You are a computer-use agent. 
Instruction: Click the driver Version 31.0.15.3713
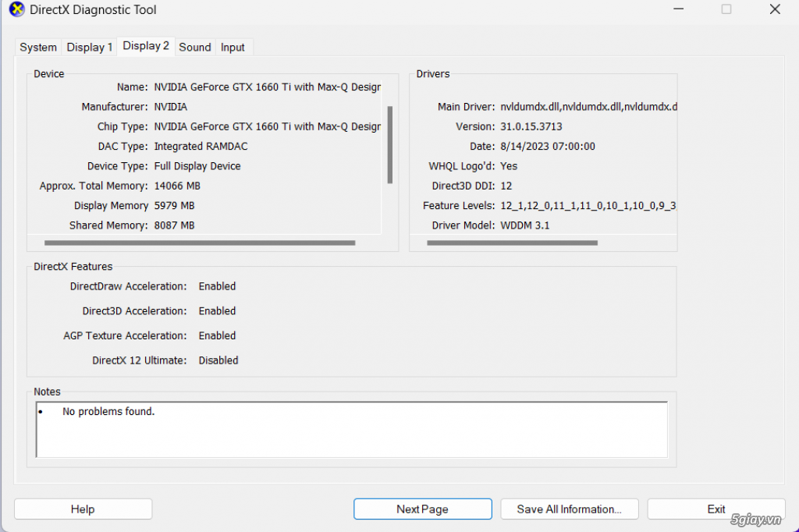[x=531, y=126]
